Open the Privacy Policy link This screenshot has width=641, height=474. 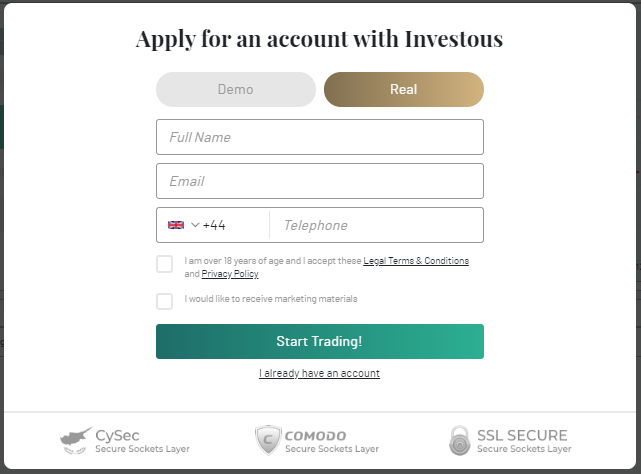coord(230,274)
